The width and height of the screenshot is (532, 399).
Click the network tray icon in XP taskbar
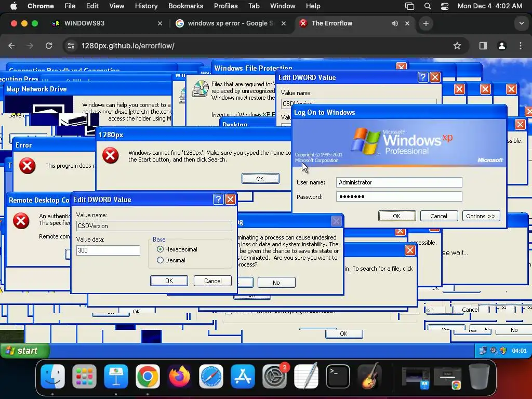click(x=483, y=351)
